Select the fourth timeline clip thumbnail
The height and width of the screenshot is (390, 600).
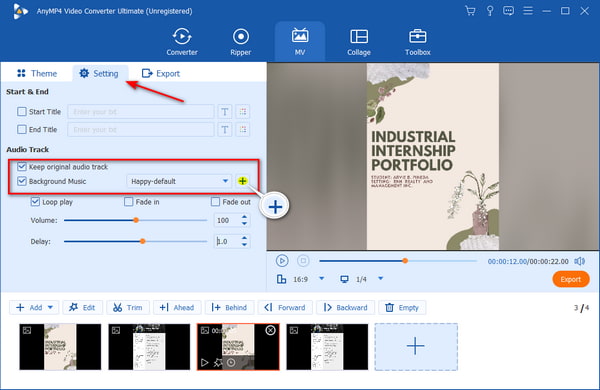(327, 347)
